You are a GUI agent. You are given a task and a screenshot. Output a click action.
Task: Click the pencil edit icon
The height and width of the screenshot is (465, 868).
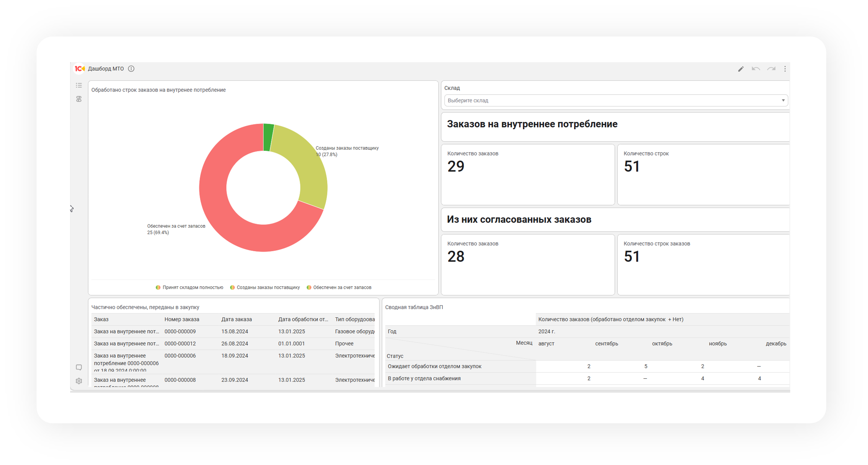[741, 69]
